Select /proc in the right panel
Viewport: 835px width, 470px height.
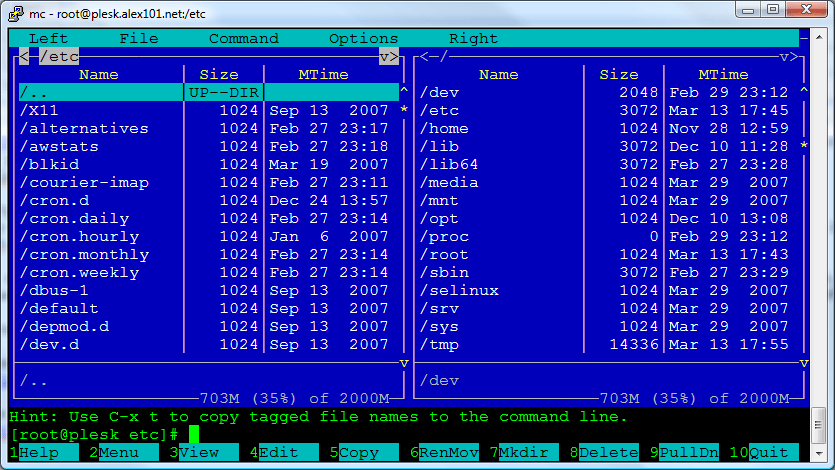pos(609,236)
